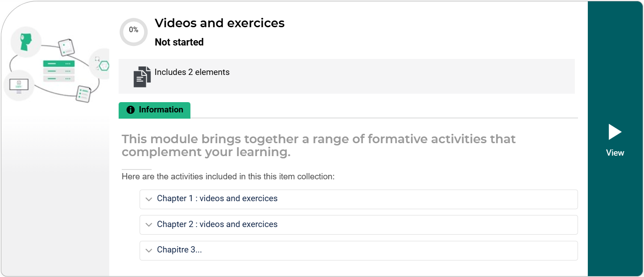Click the Chapitre 3... row label
This screenshot has width=644, height=277.
click(179, 250)
